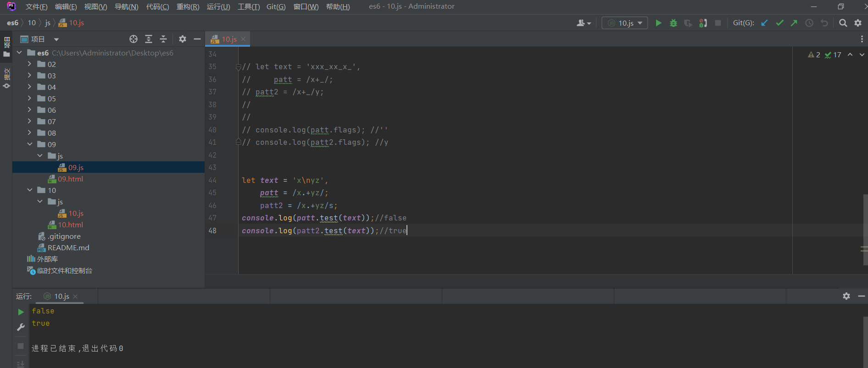Collapse js folder under 09

(40, 155)
